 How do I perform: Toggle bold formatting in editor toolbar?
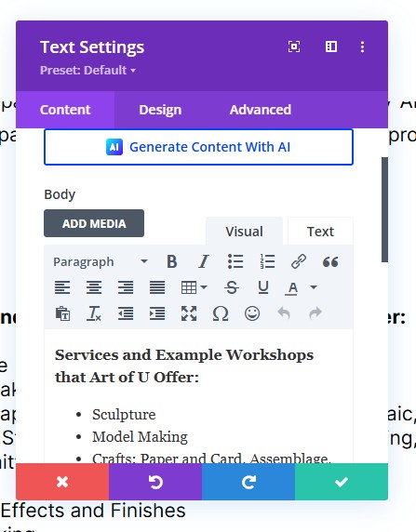click(172, 261)
